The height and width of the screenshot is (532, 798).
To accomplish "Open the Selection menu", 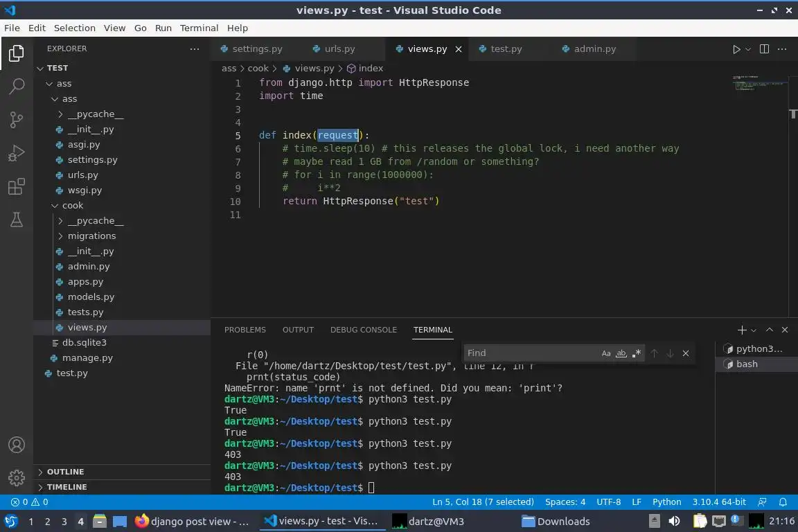I will point(74,28).
